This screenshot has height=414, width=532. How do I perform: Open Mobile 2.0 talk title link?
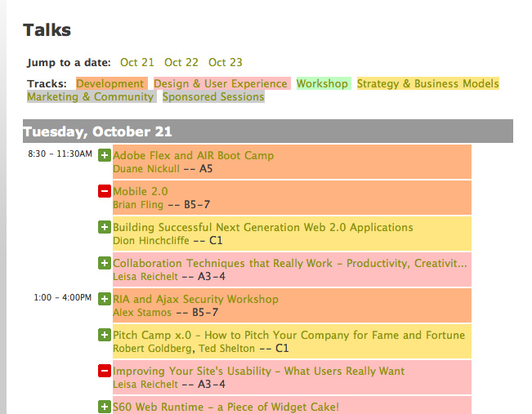[x=141, y=191]
